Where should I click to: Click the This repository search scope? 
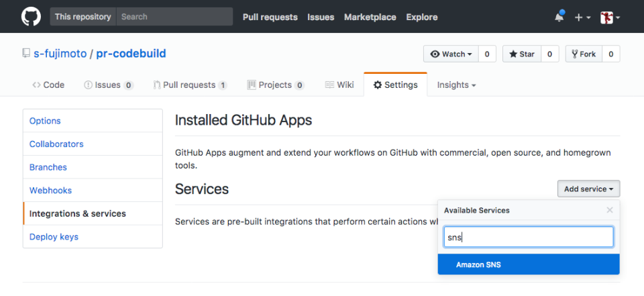[83, 17]
